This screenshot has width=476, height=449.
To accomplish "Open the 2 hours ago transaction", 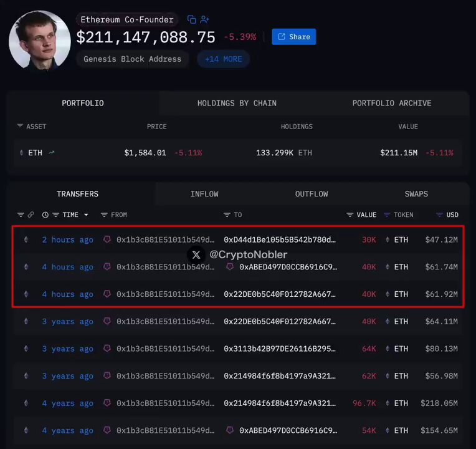I will [68, 239].
